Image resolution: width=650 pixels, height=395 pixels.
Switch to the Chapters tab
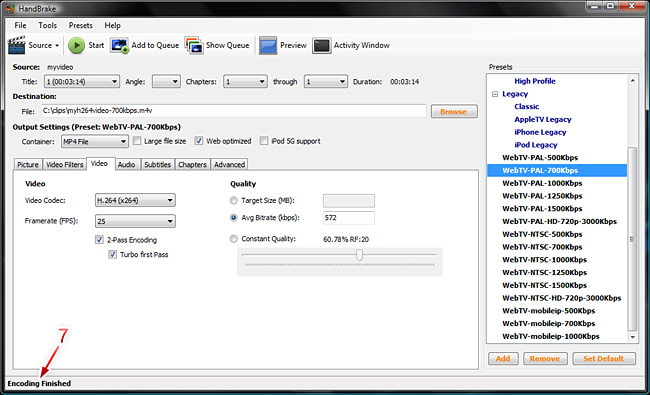(x=192, y=165)
